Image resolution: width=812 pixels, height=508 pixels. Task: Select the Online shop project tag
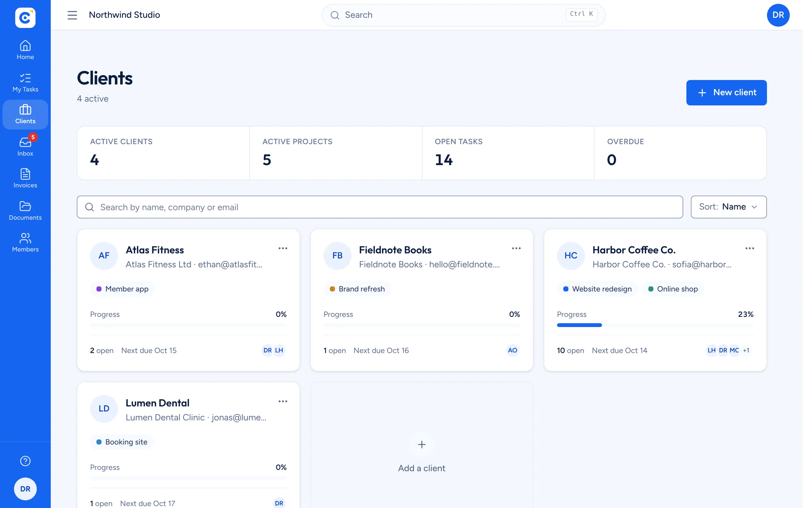(673, 289)
